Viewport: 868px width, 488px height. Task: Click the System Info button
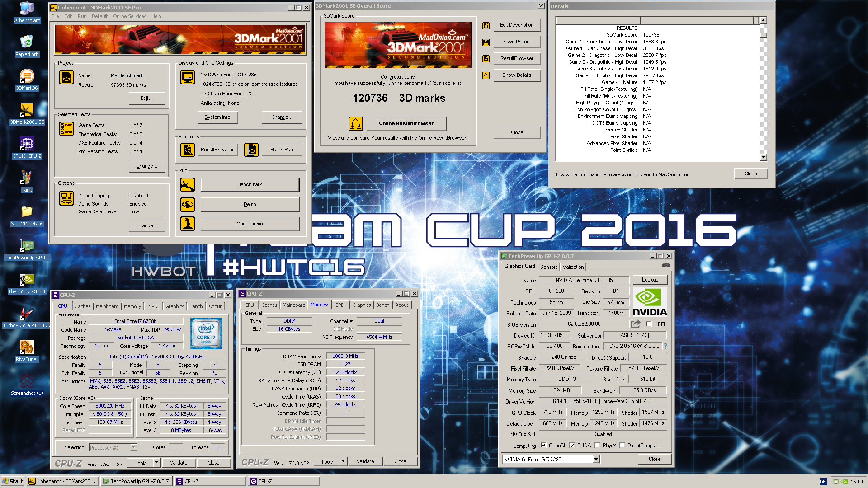pyautogui.click(x=217, y=117)
